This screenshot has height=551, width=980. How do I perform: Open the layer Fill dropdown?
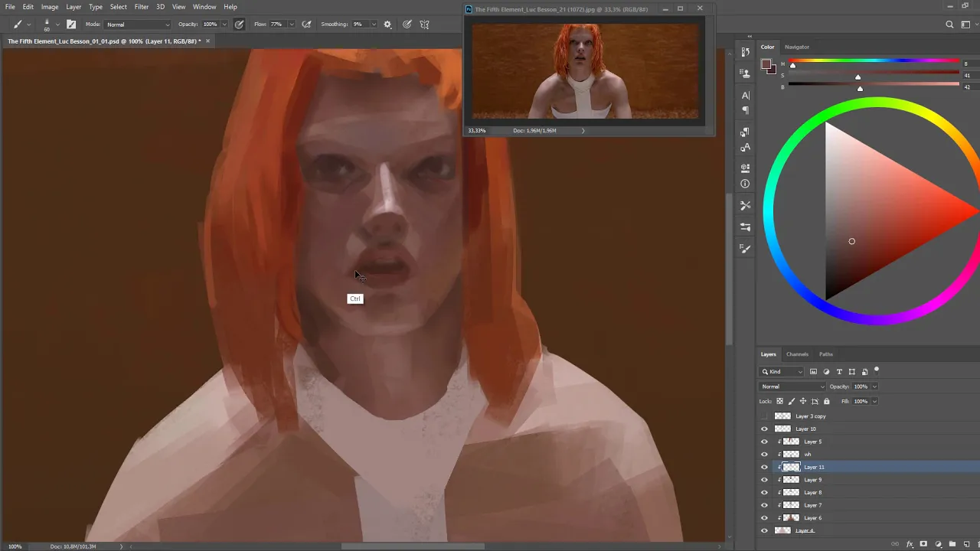(874, 401)
